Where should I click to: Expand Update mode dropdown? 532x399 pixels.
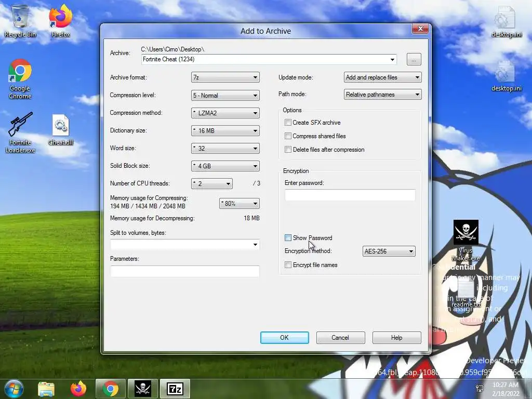pos(383,77)
